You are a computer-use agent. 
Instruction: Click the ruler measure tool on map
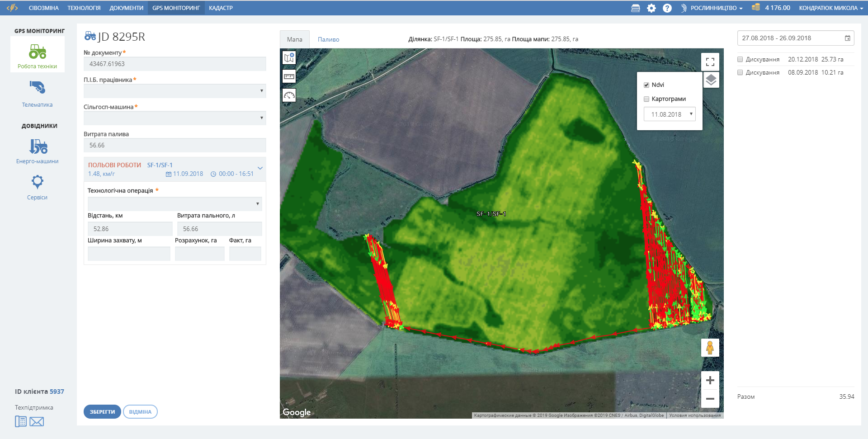point(289,76)
